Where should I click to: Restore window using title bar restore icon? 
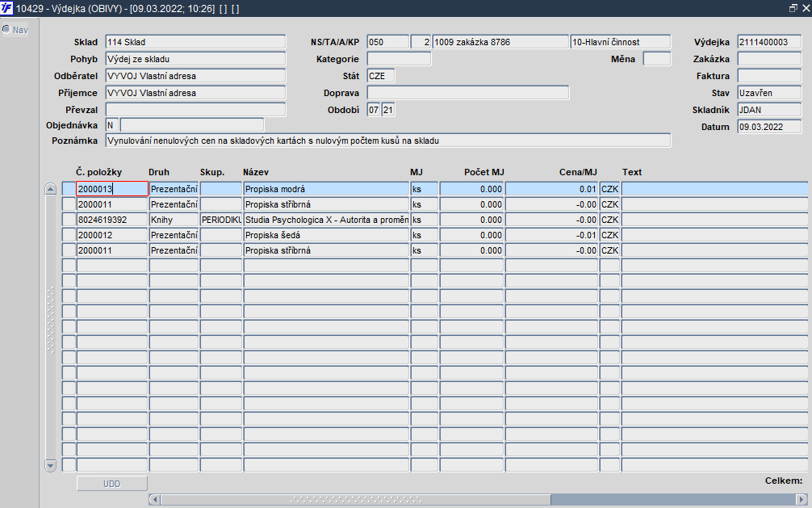click(x=793, y=8)
